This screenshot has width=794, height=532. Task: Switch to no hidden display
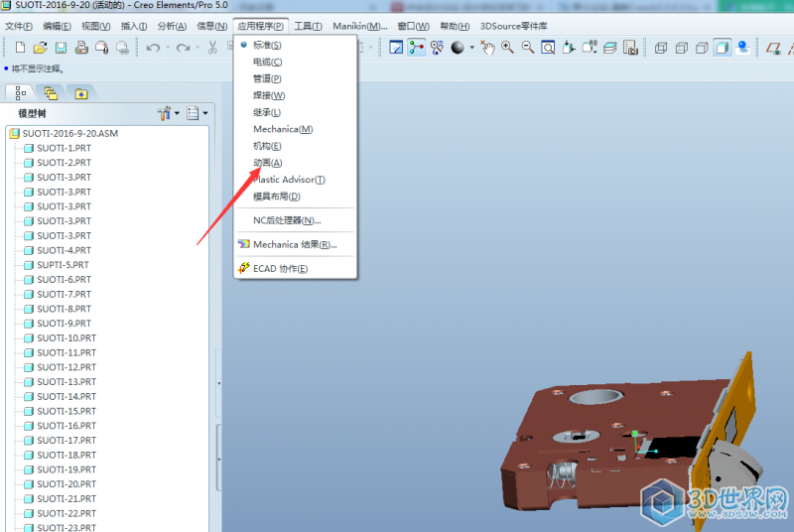[702, 48]
